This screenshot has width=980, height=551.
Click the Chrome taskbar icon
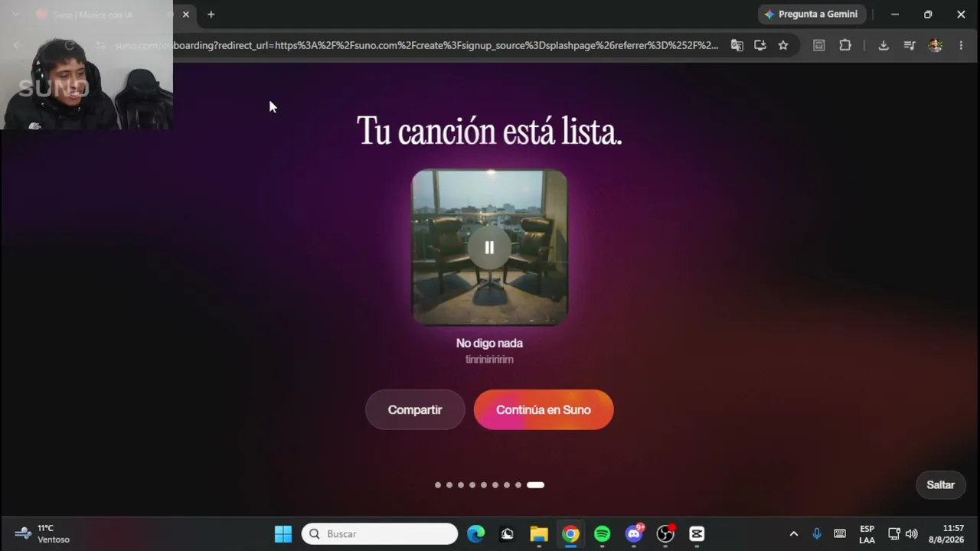[570, 533]
